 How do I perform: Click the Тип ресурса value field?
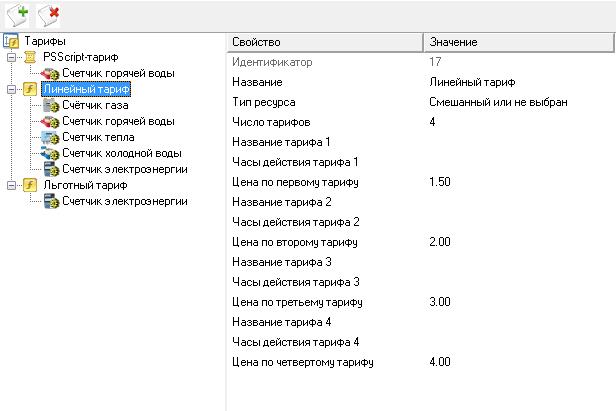pos(520,102)
